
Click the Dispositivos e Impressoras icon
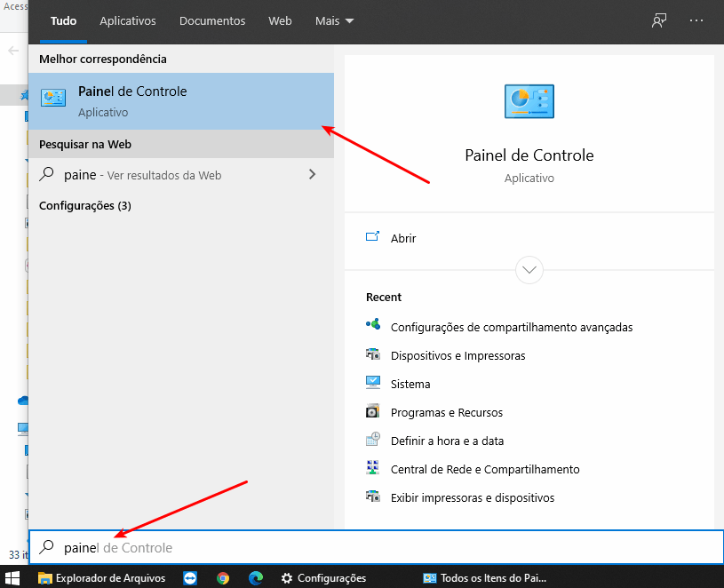[373, 354]
